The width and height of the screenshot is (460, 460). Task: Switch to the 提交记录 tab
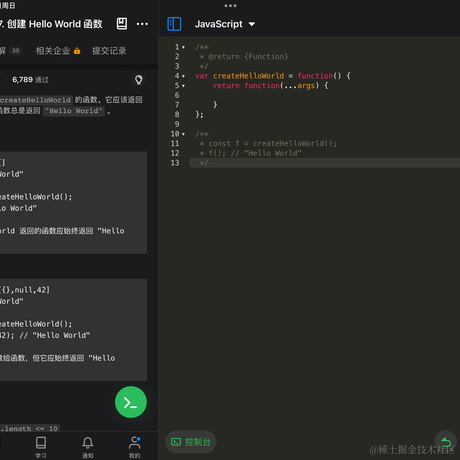coord(109,51)
